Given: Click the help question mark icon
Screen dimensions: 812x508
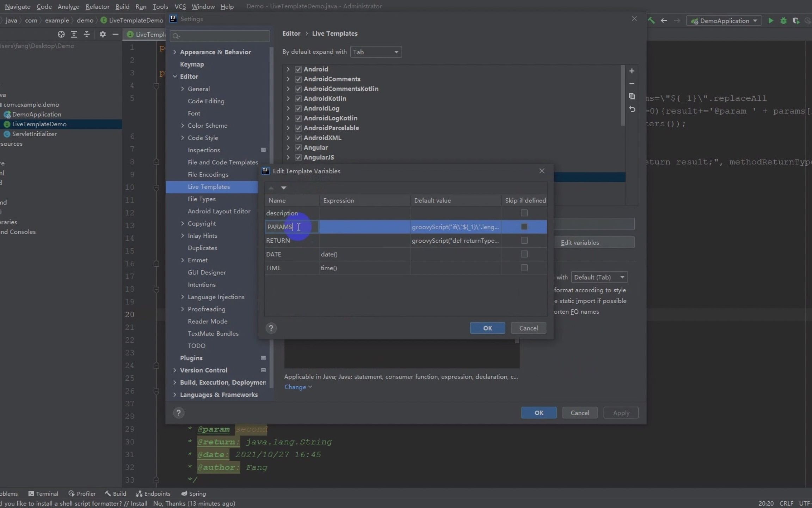Looking at the screenshot, I should tap(271, 328).
